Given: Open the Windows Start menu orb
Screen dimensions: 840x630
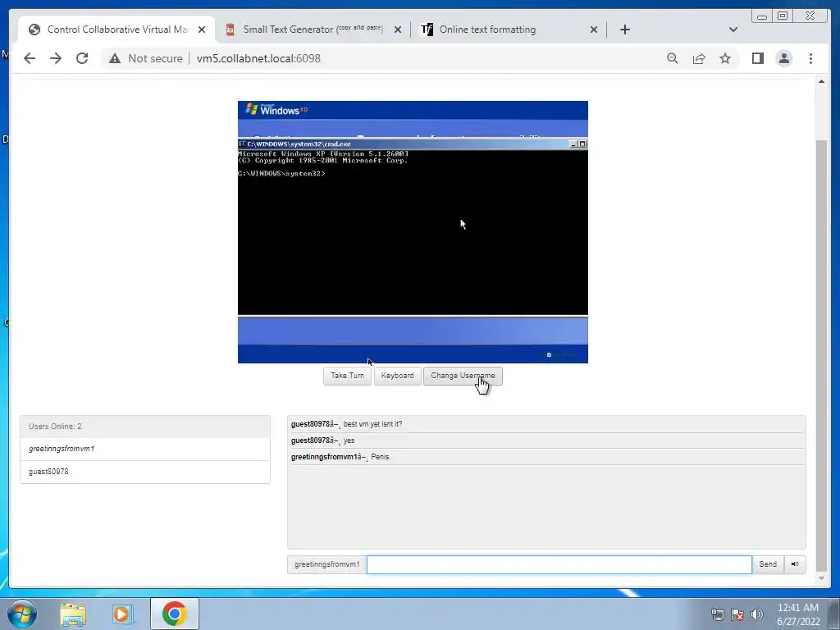Looking at the screenshot, I should pos(22,614).
